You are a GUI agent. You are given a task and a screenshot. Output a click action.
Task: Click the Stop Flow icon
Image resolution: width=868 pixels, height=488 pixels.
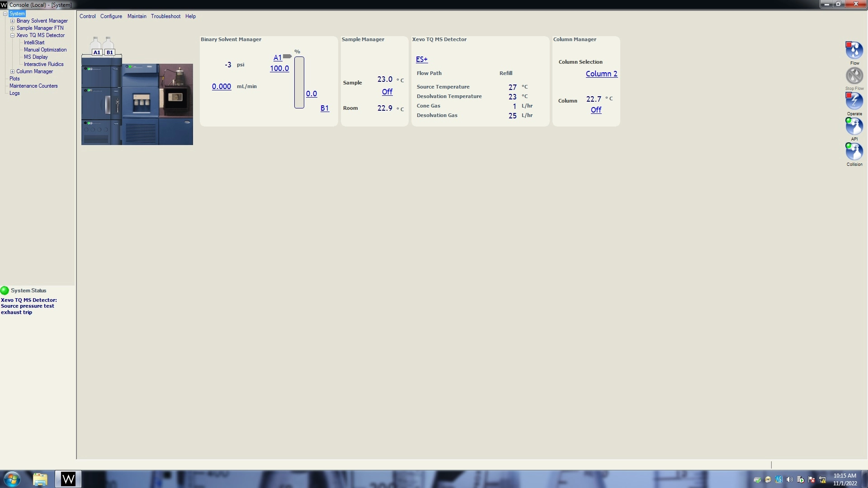pos(854,76)
